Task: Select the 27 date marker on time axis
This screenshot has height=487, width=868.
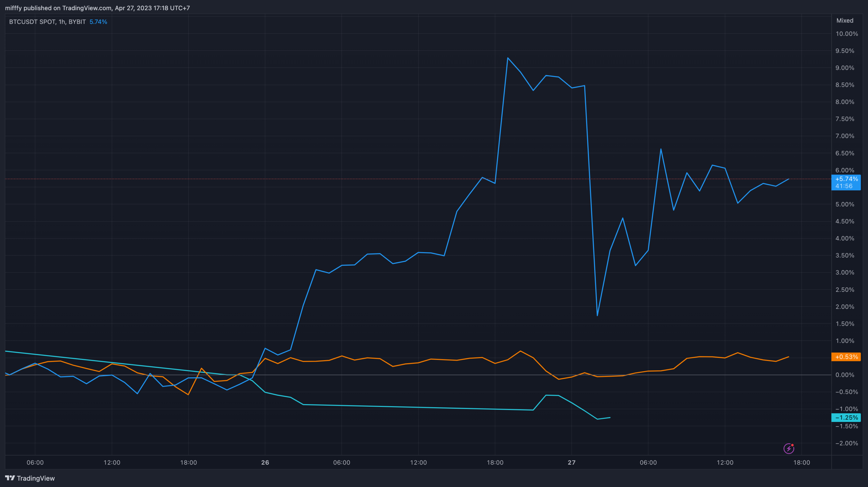Action: click(571, 462)
